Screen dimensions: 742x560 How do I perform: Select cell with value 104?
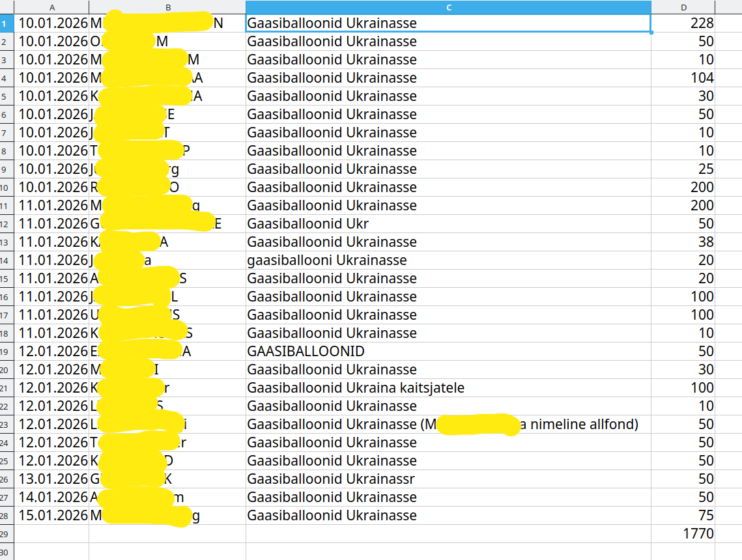click(x=683, y=78)
